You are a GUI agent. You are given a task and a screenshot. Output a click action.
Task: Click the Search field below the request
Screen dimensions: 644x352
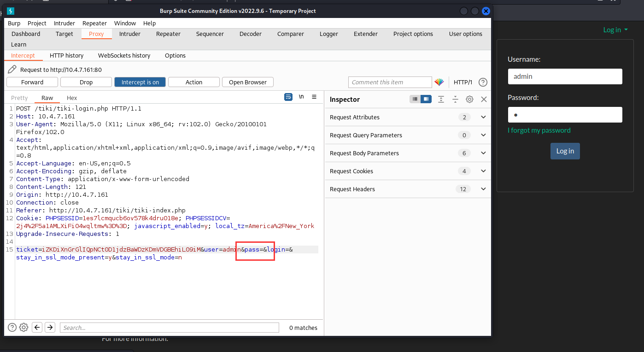170,328
